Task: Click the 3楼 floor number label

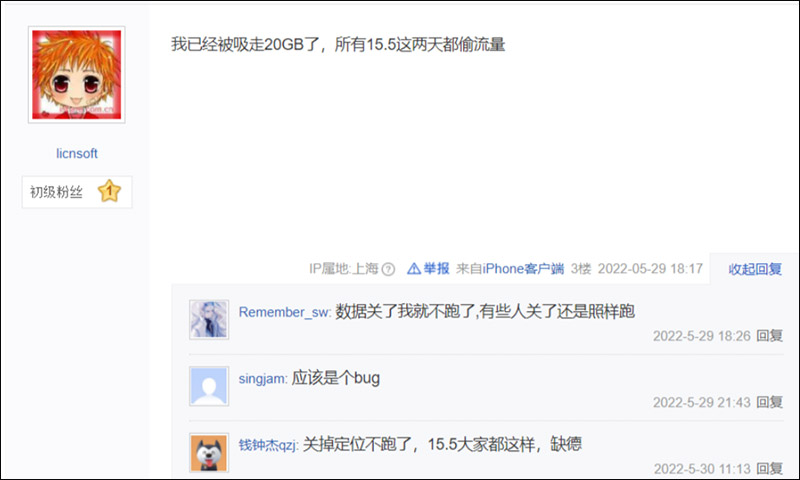Action: coord(581,268)
